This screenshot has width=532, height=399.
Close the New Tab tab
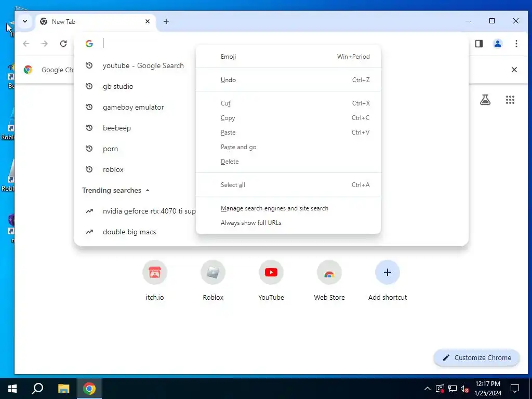(147, 21)
